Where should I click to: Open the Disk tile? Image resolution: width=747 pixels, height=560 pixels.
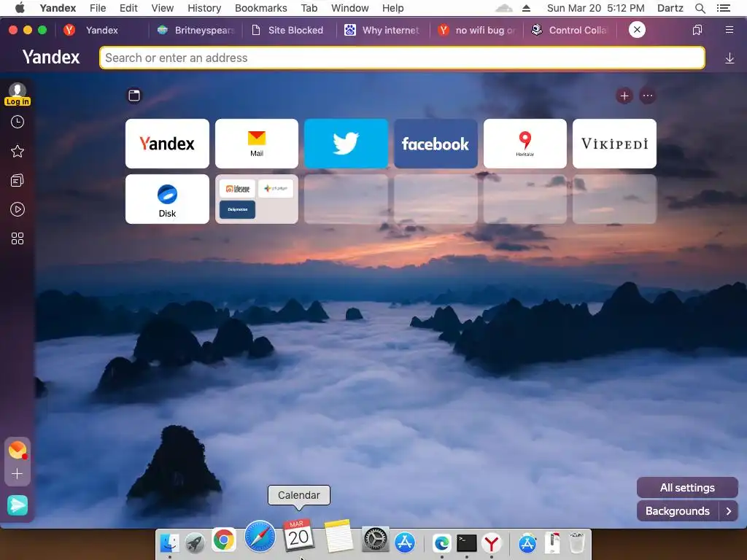coord(167,199)
